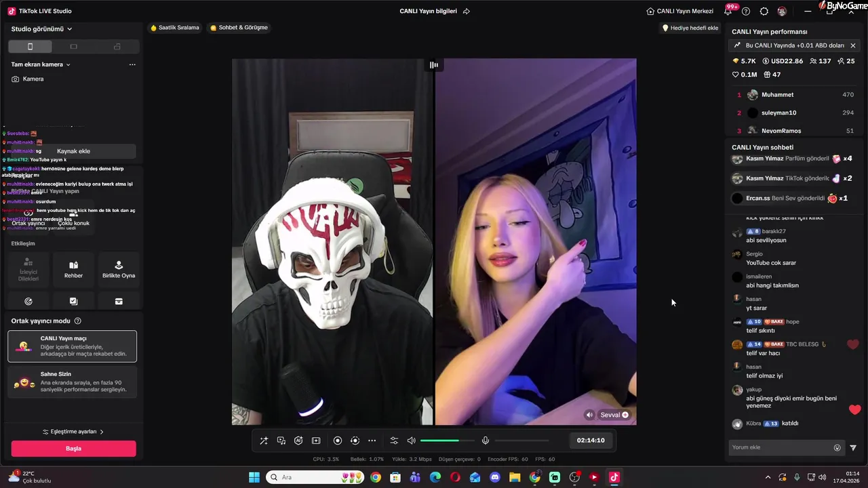
Task: Adjust the microphone level slider
Action: [x=522, y=441]
